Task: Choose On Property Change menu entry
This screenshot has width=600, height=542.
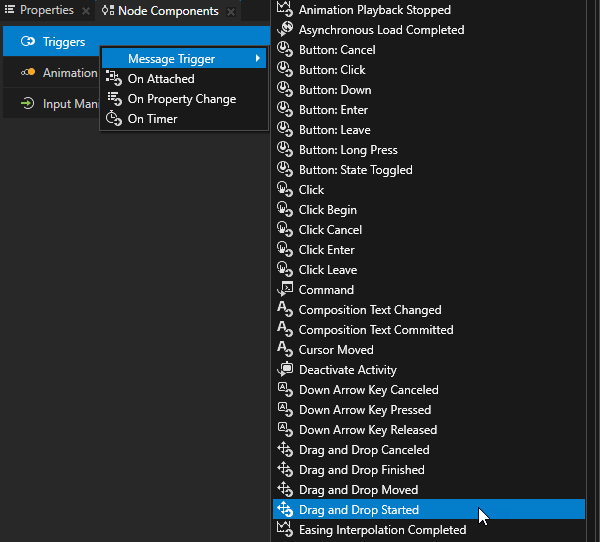Action: click(x=184, y=98)
